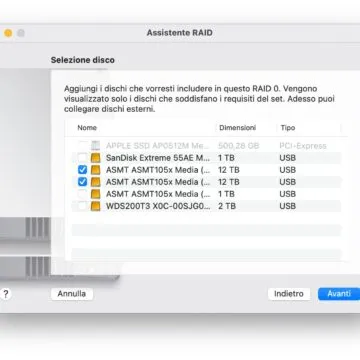Sort by the Tipo column header
The width and height of the screenshot is (360, 360).
(288, 128)
